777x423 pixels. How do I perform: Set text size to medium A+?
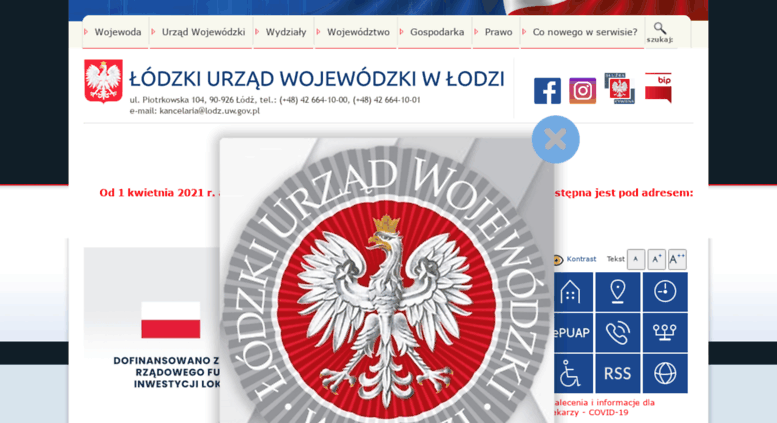[657, 259]
